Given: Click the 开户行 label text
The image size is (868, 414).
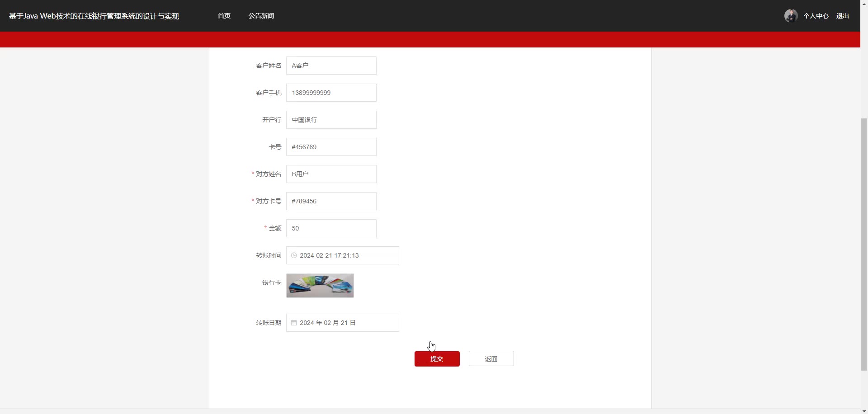Looking at the screenshot, I should (272, 120).
